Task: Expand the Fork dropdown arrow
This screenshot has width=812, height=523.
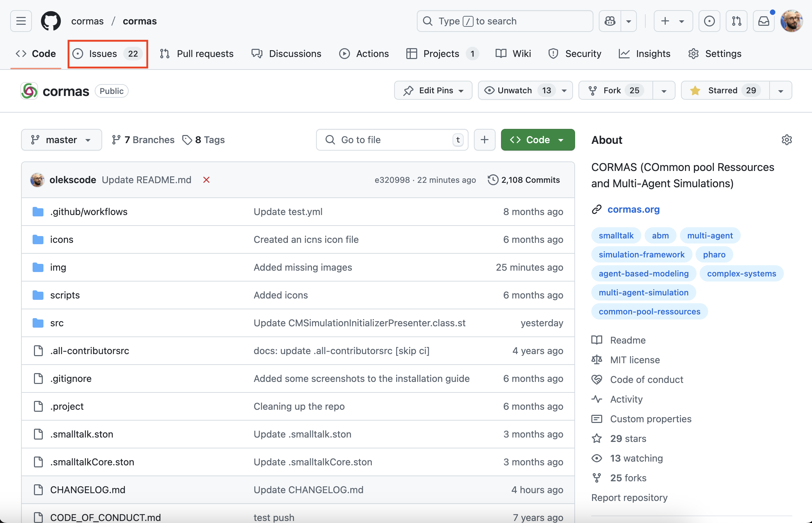Action: click(663, 91)
